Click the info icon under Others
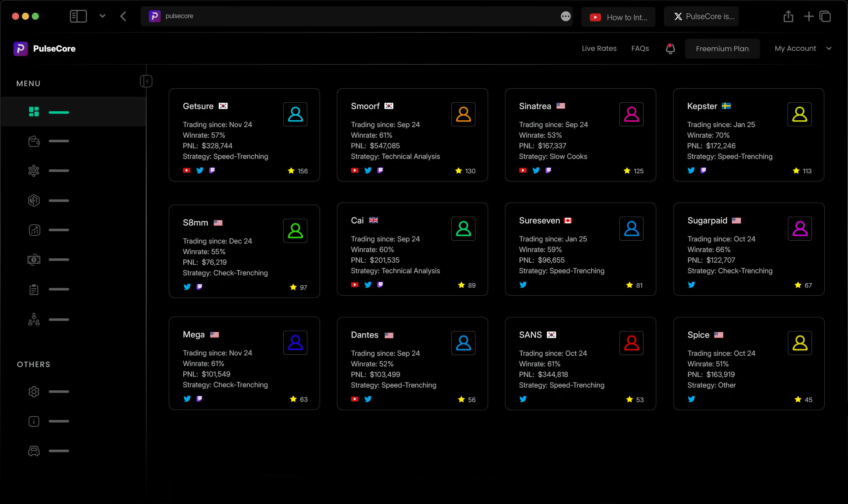Image resolution: width=848 pixels, height=504 pixels. click(34, 421)
